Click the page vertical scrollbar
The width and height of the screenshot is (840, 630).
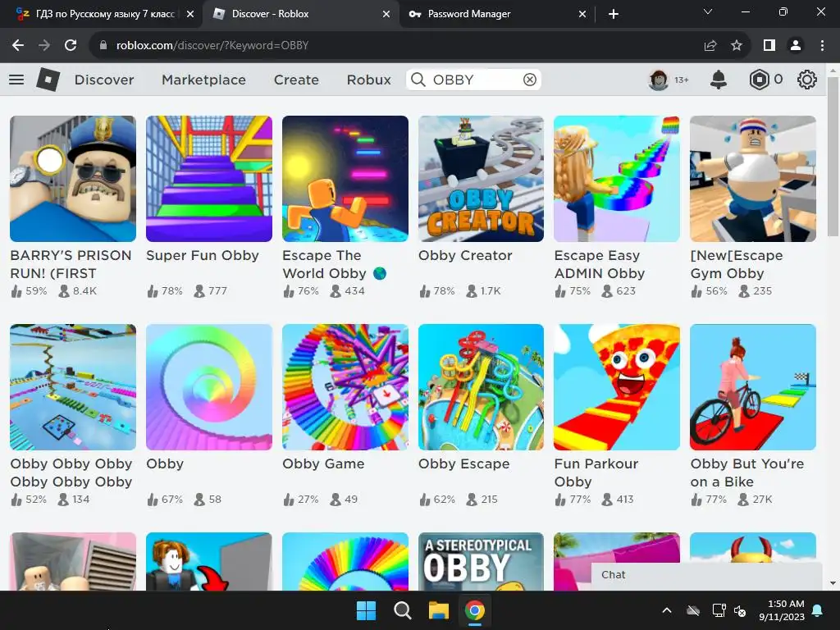[833, 155]
